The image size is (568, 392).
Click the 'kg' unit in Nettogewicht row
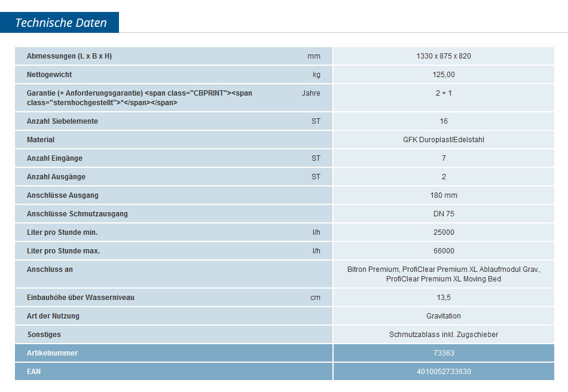pyautogui.click(x=317, y=75)
